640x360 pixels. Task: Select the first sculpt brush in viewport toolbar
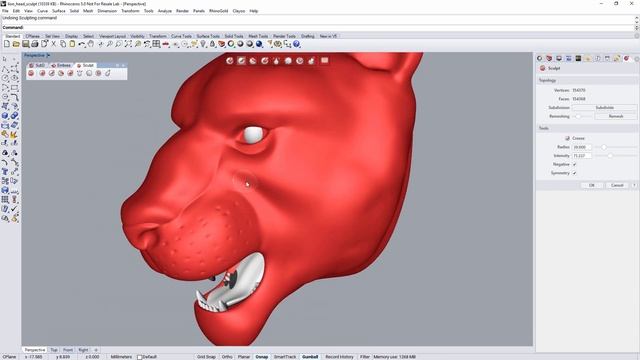230,60
